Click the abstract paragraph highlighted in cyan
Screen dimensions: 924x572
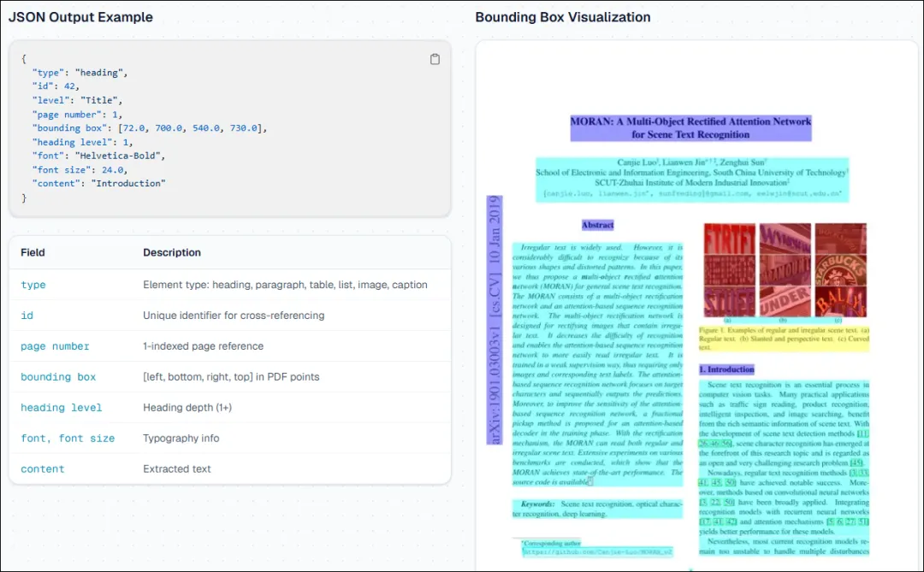click(x=597, y=364)
